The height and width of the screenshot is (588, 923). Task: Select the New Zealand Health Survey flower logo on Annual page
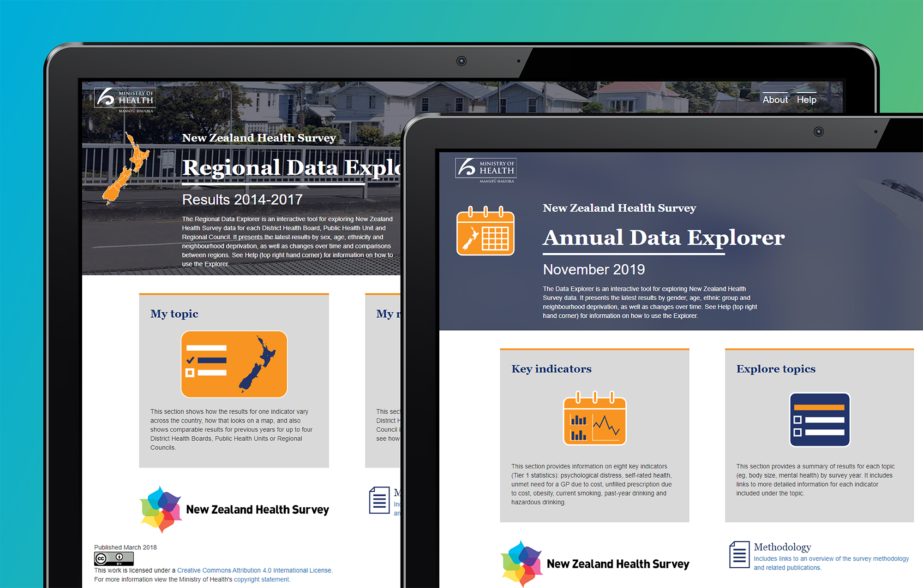click(521, 564)
